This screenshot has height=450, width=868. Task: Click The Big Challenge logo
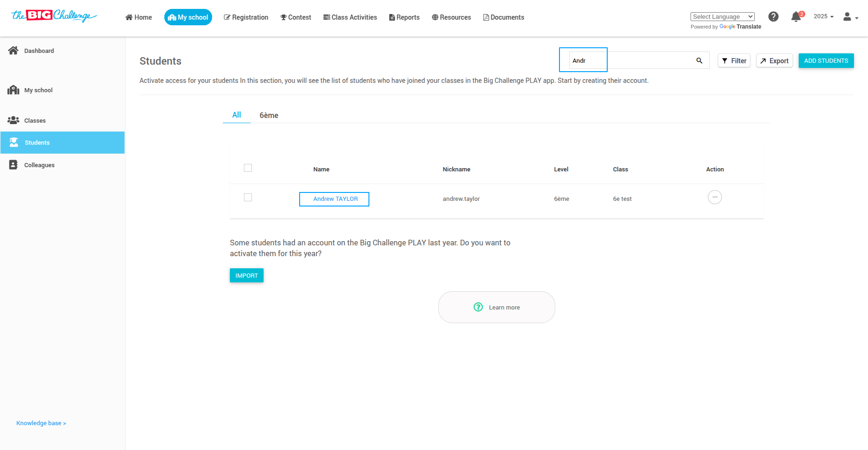(54, 16)
